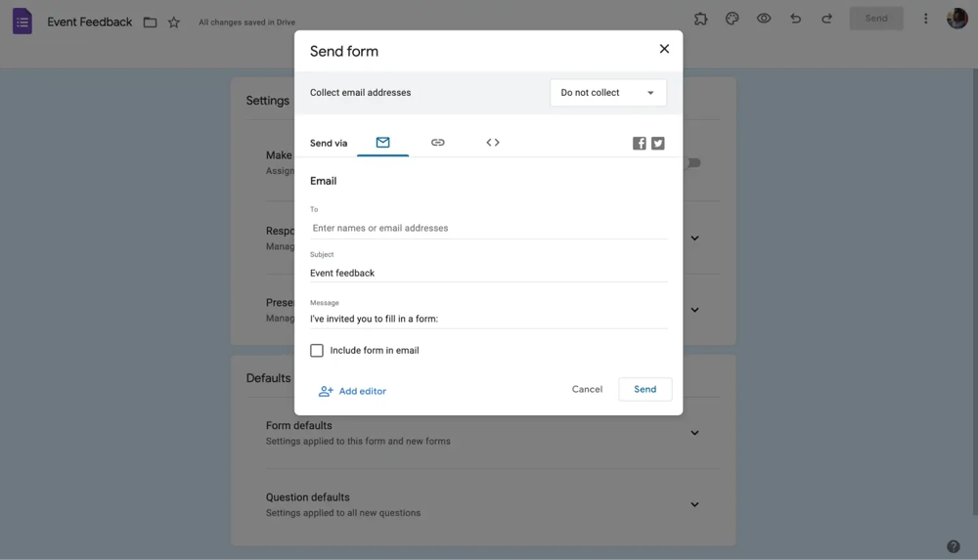Screen dimensions: 978x560
Task: Click the add-ons puzzle piece icon
Action: [x=701, y=19]
